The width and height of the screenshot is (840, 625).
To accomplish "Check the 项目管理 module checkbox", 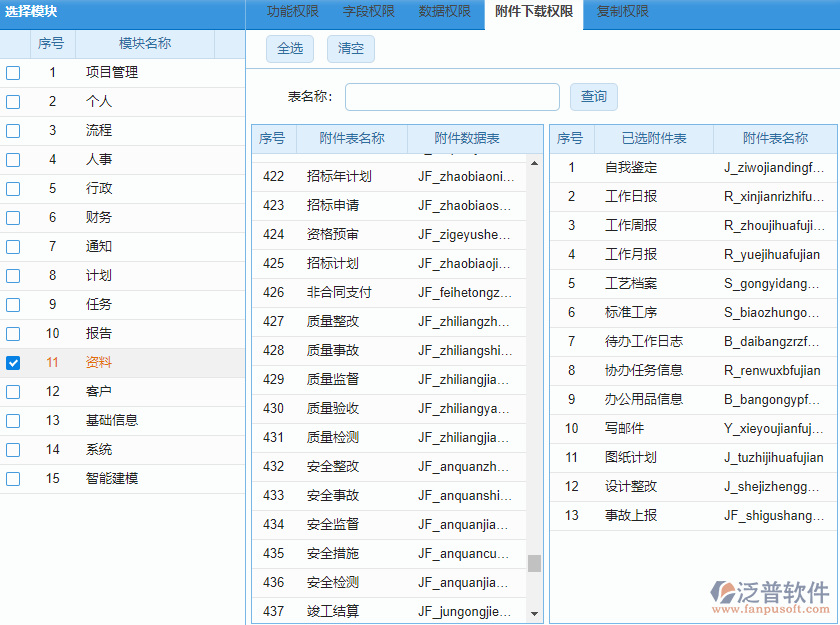I will [13, 72].
